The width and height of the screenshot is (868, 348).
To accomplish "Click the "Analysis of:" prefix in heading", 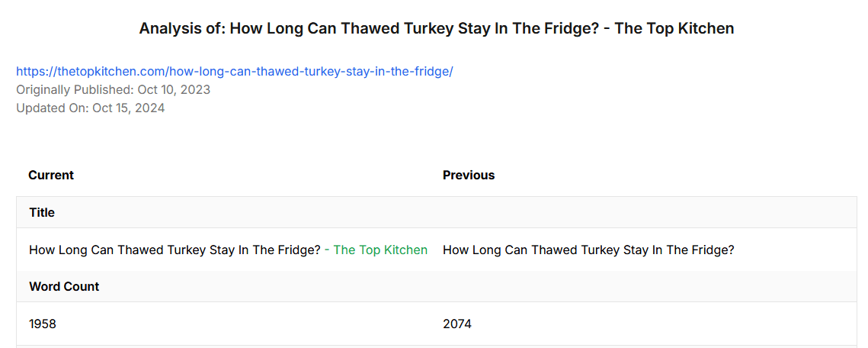I will (181, 29).
